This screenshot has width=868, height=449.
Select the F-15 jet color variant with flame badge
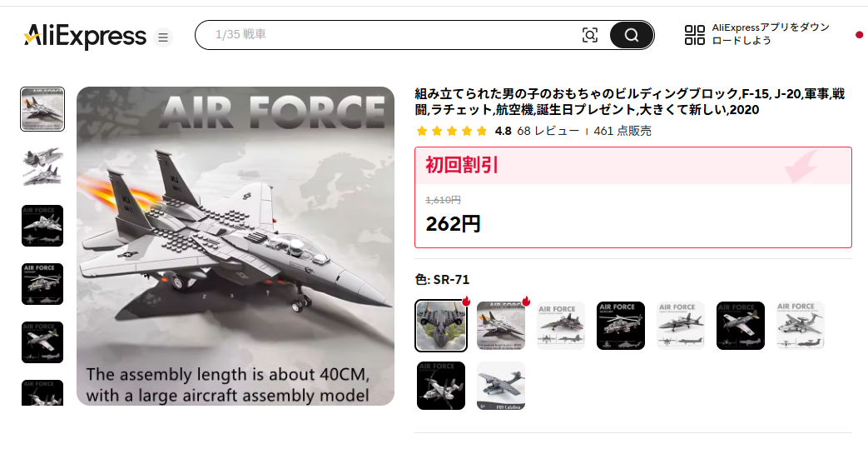pyautogui.click(x=501, y=326)
